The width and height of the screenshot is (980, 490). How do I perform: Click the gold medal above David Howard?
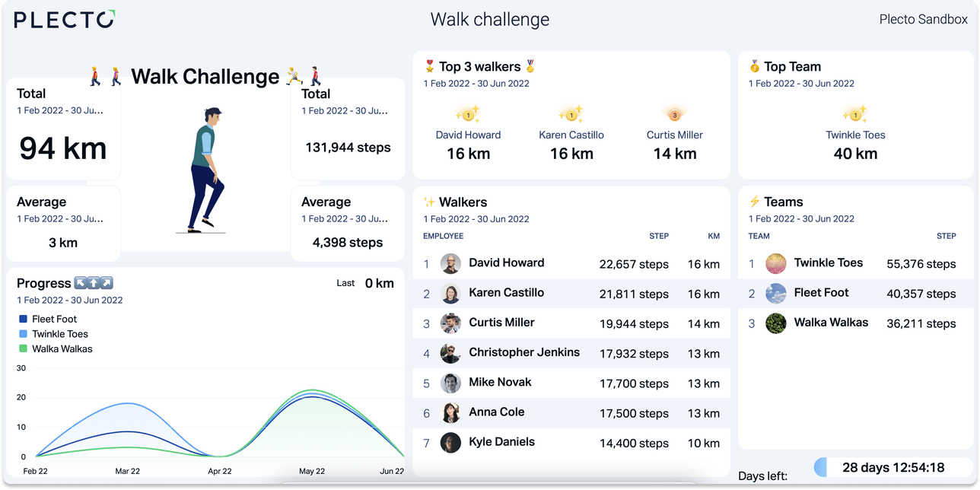[x=468, y=115]
